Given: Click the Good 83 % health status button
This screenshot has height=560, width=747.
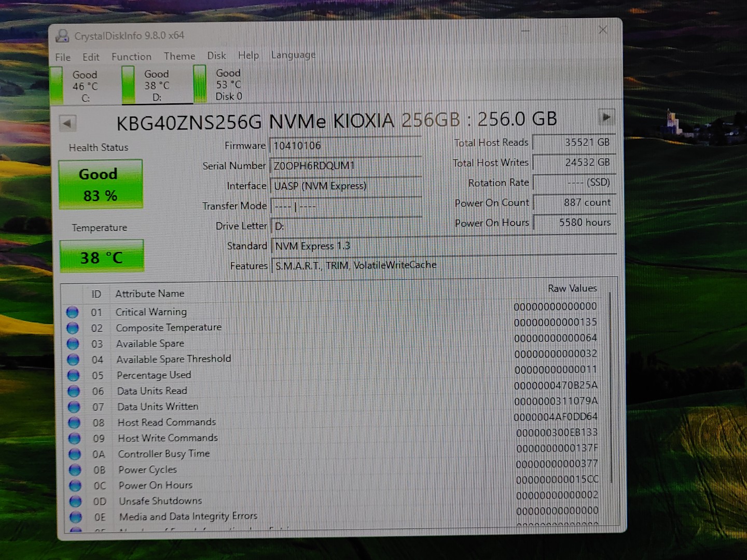Looking at the screenshot, I should tap(101, 185).
